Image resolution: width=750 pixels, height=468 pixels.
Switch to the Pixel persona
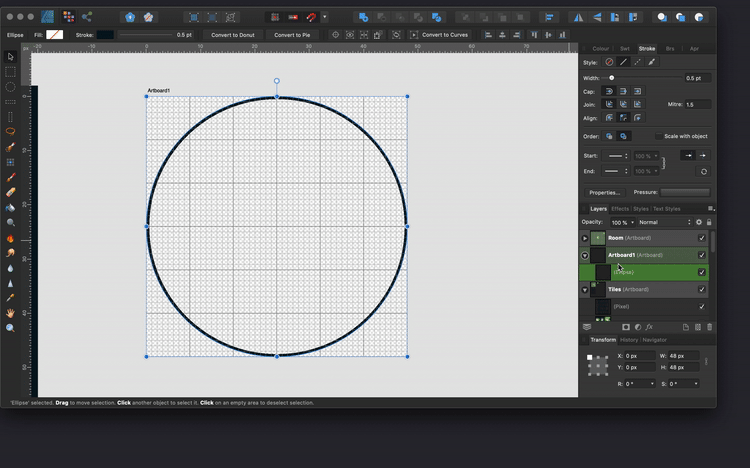coord(68,17)
